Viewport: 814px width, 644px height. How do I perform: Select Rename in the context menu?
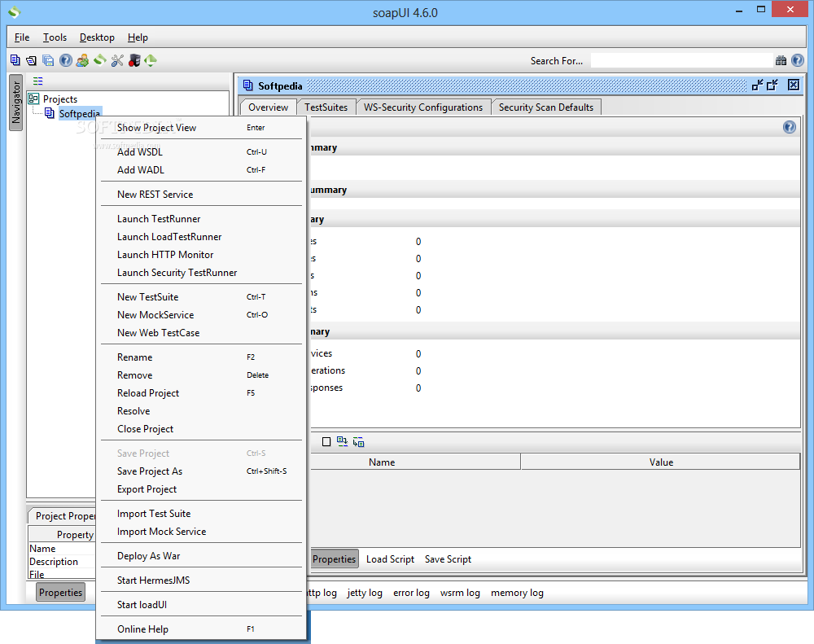201,357
